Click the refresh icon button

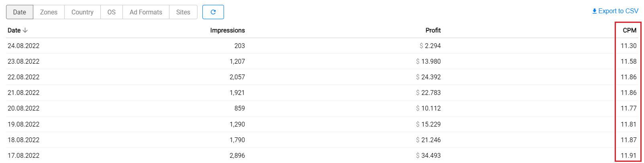(x=213, y=12)
